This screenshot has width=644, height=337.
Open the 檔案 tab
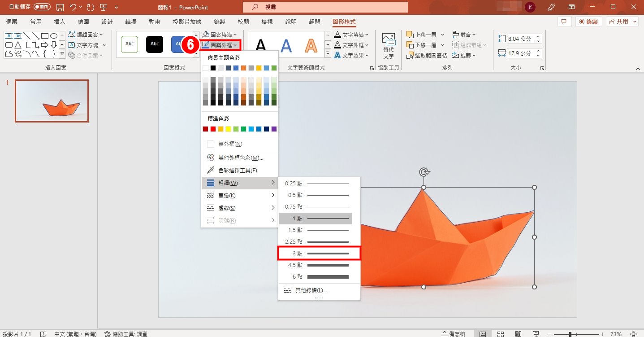pos(12,22)
